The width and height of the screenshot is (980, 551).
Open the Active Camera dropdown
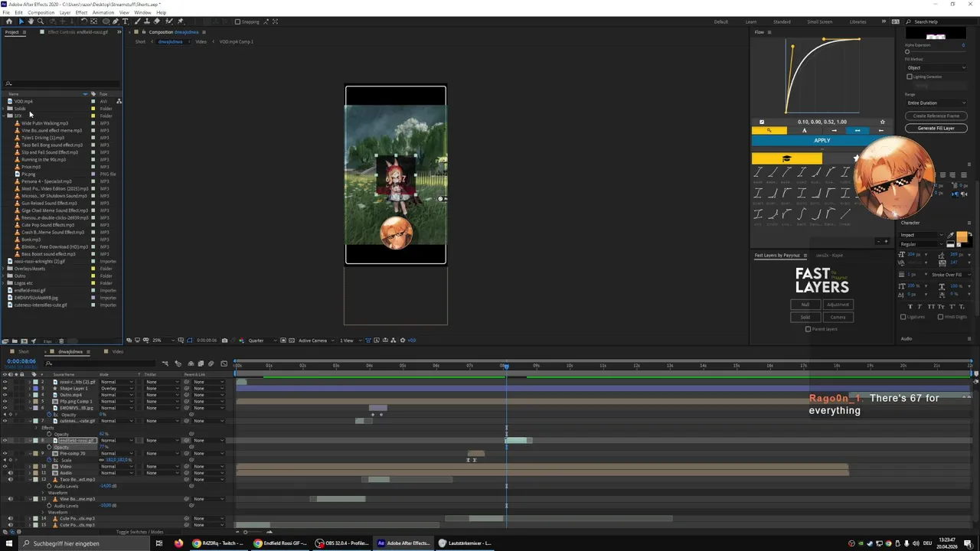tap(315, 341)
